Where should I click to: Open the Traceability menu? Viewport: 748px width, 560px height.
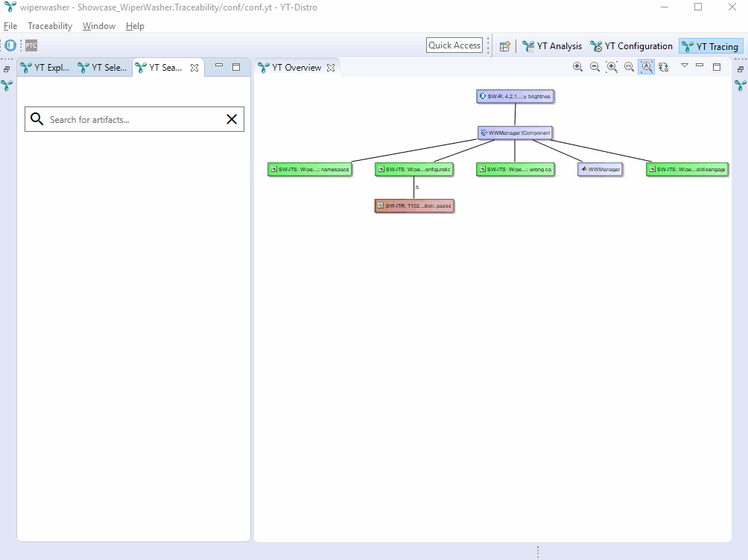(50, 26)
